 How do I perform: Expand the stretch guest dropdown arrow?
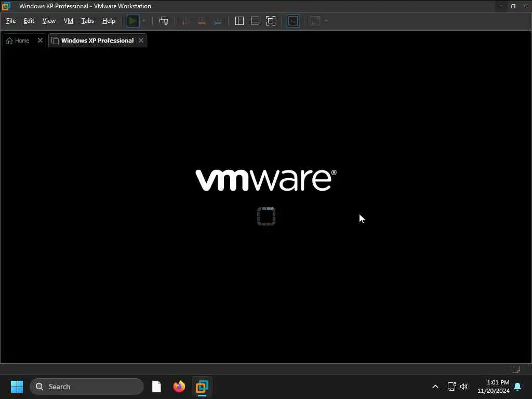pyautogui.click(x=326, y=21)
